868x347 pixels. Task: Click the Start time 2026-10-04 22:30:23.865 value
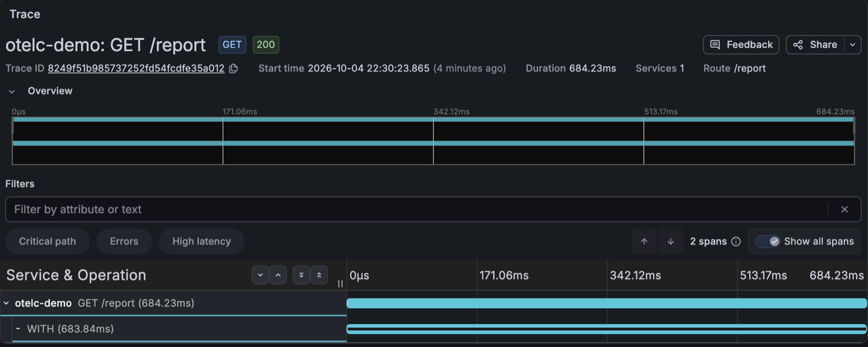[x=368, y=68]
